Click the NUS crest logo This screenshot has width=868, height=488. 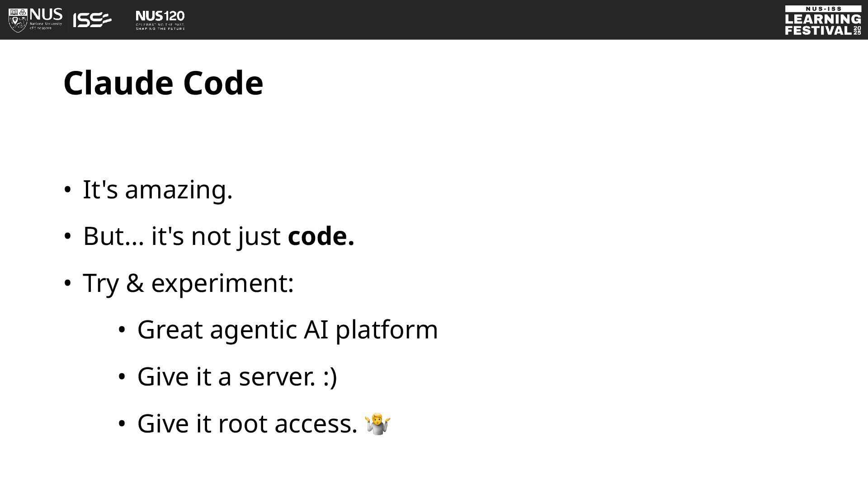(18, 20)
